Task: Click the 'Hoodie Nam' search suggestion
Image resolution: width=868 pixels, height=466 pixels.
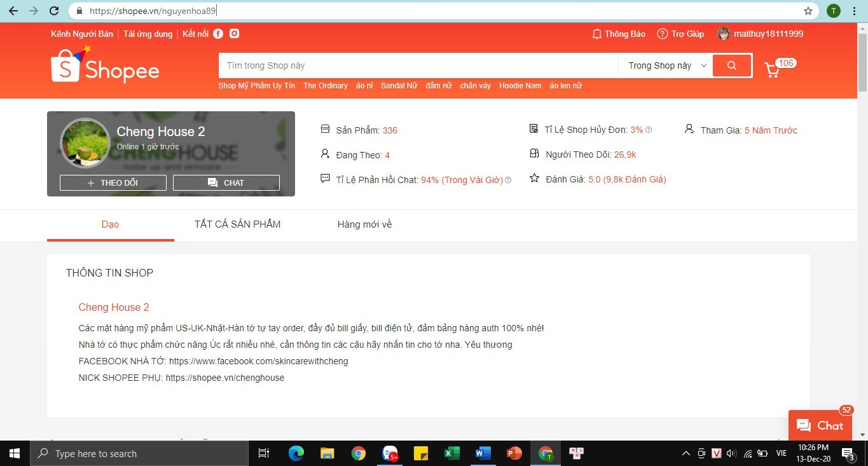Action: (x=520, y=86)
